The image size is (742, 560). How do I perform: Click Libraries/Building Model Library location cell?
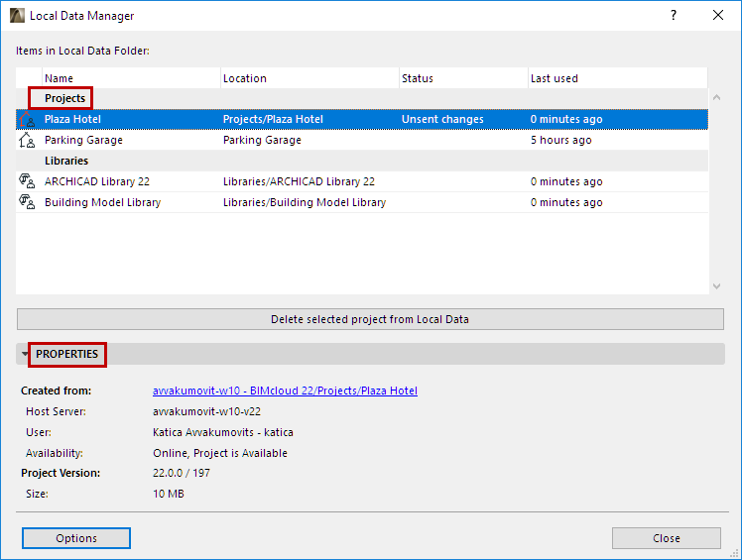click(x=305, y=202)
